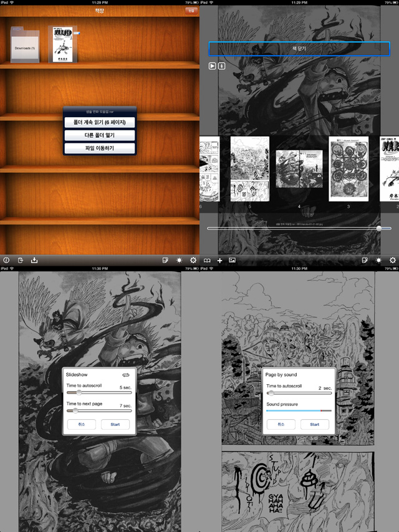Click the Time to next page slider handle
The image size is (399, 532).
tap(75, 411)
